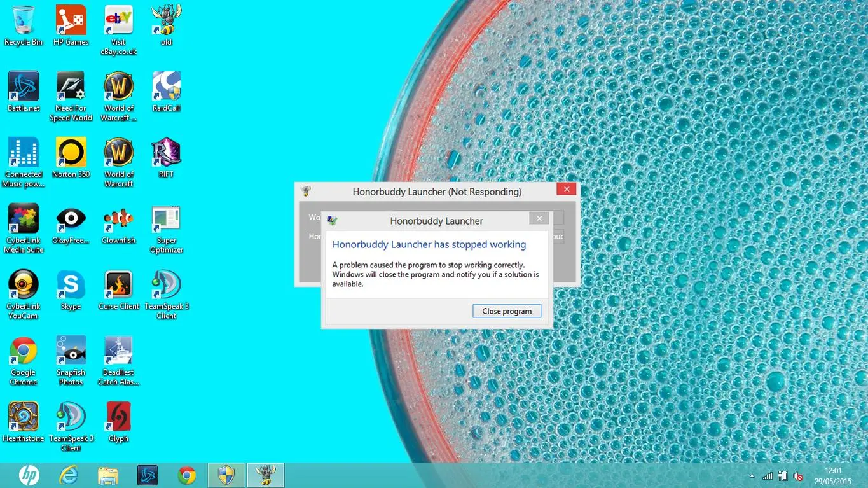Select the Glyph desktop shortcut
This screenshot has height=488, width=868.
click(118, 422)
